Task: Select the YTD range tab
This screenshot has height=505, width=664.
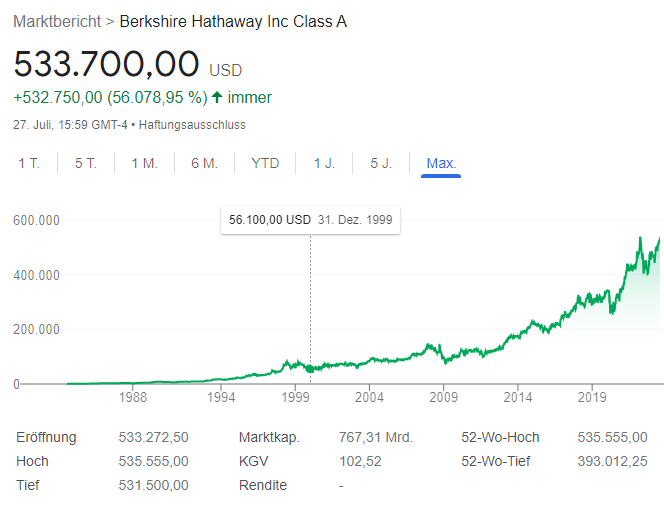Action: point(265,163)
